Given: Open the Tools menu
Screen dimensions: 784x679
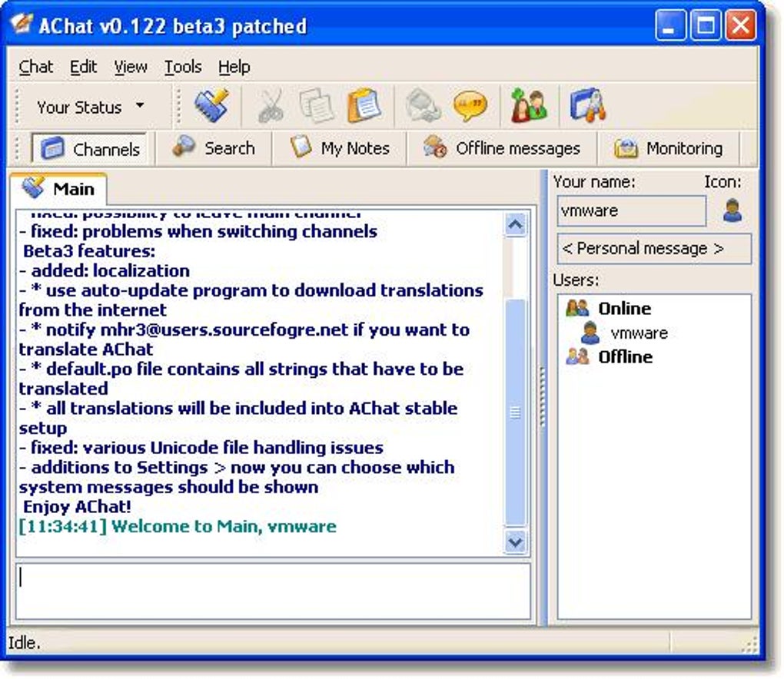Looking at the screenshot, I should coord(183,67).
